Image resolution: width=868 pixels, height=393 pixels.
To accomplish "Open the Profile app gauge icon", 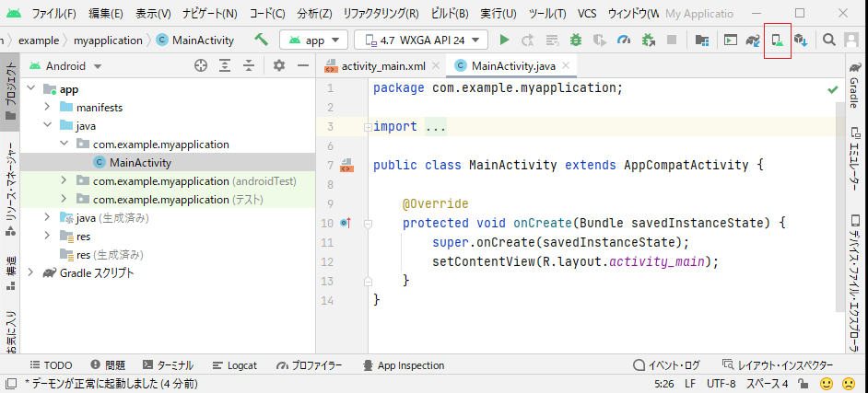I will (624, 40).
